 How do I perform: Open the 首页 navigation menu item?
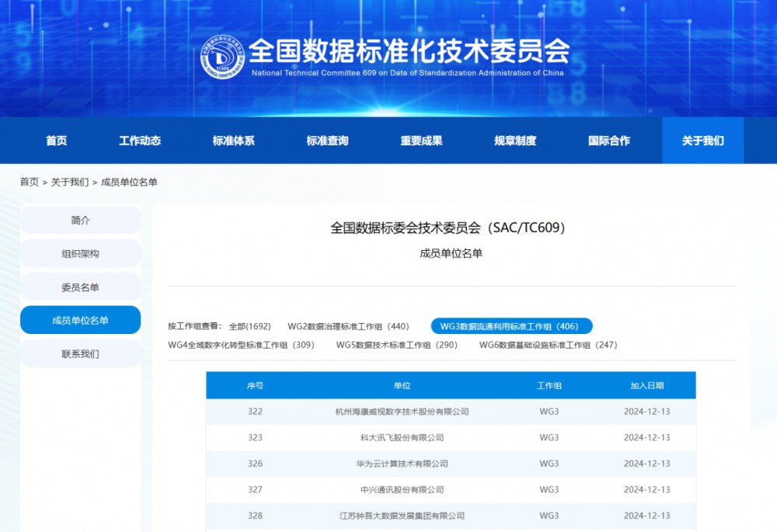click(x=57, y=141)
